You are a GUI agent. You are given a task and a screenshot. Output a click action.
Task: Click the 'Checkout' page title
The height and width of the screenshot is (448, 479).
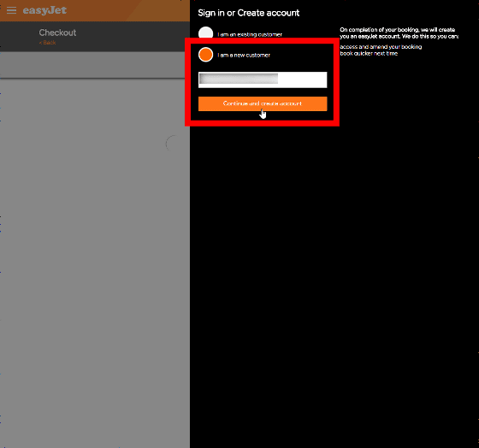click(x=57, y=32)
